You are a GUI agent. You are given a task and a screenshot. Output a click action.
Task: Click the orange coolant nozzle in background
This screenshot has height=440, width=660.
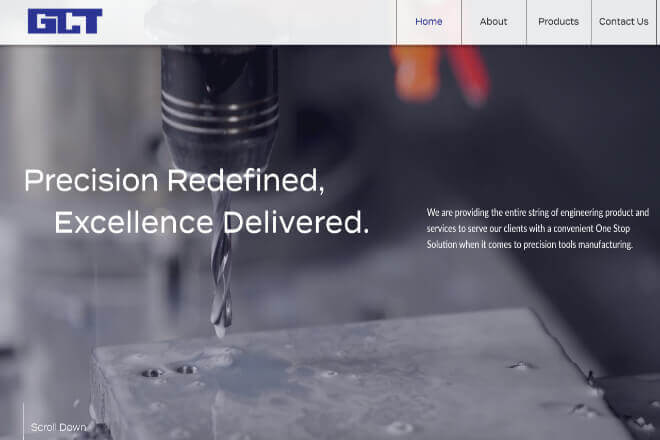[416, 74]
